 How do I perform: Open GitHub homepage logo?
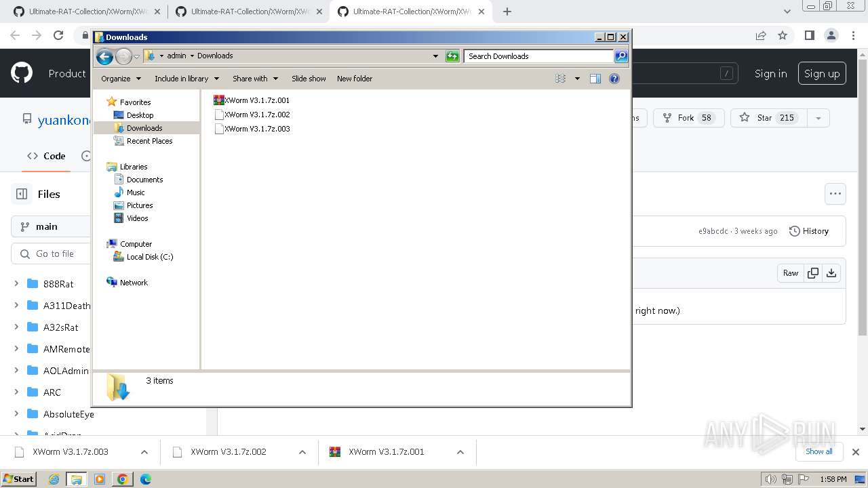point(22,73)
